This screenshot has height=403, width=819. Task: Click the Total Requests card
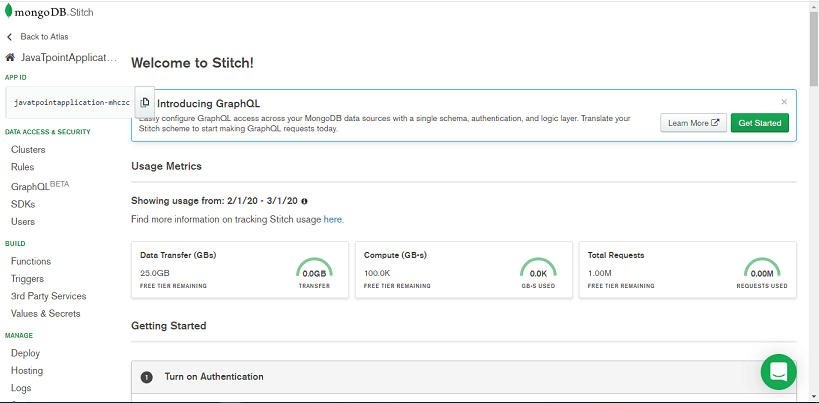688,270
